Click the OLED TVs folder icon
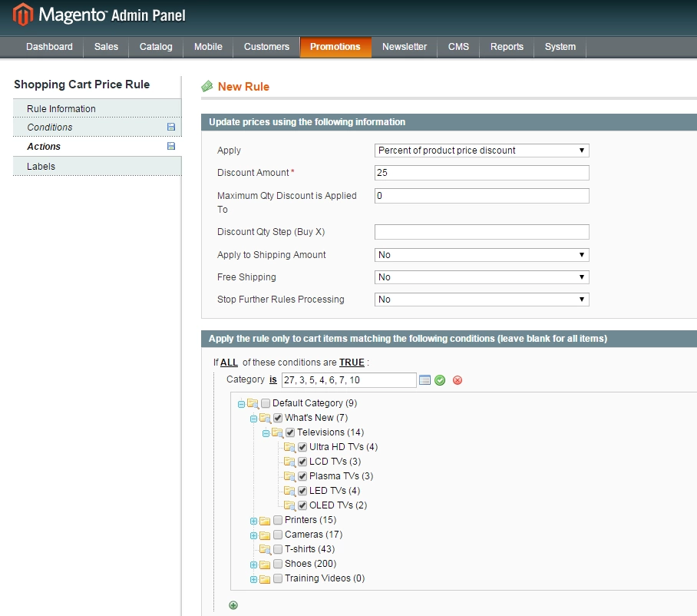Viewport: 697px width, 616px height. point(290,505)
